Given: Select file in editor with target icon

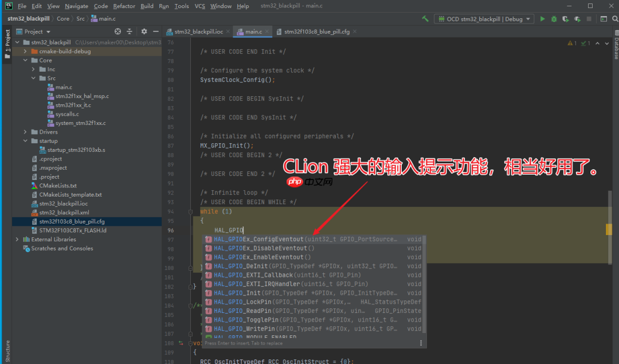Looking at the screenshot, I should (117, 33).
